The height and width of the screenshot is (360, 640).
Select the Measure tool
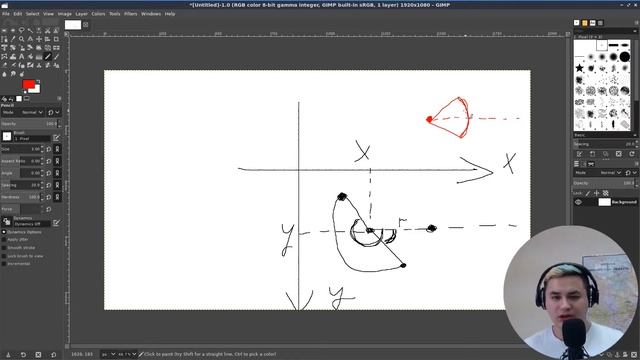30,39
